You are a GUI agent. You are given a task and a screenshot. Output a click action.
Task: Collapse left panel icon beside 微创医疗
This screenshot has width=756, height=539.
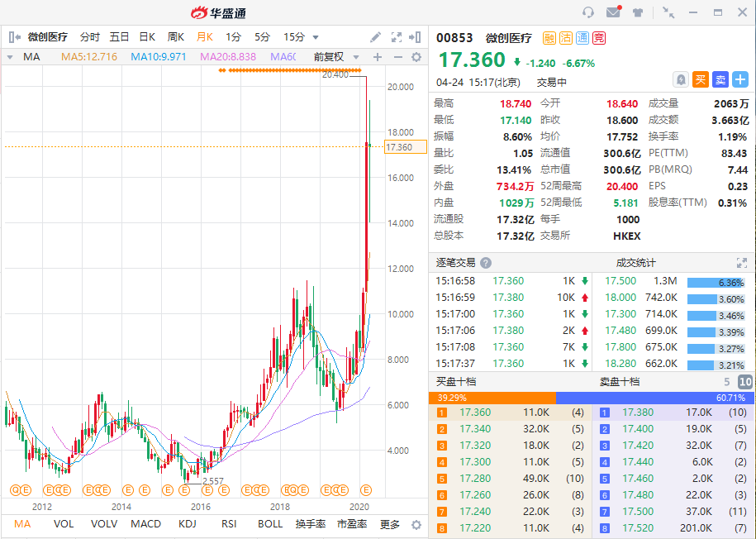coord(15,37)
